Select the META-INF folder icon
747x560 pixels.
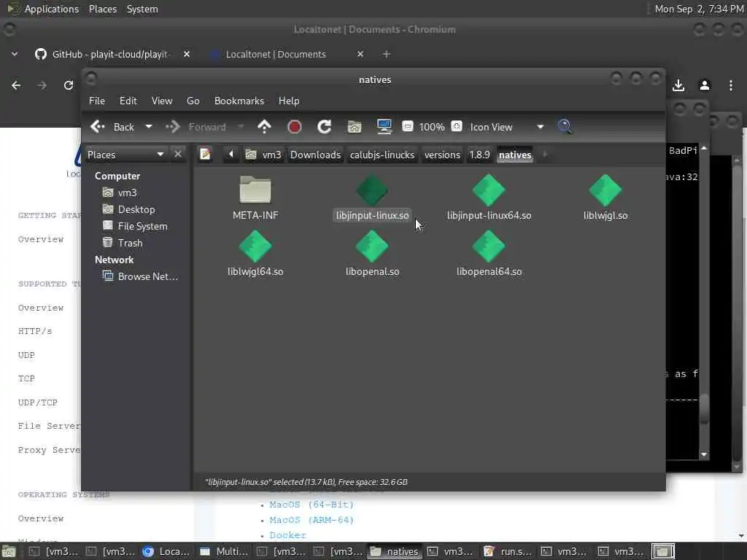(x=255, y=190)
